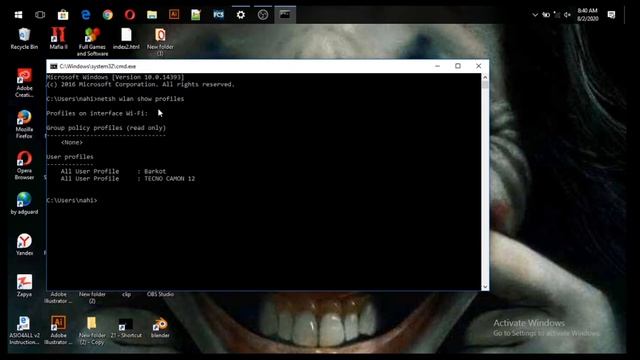Open the clock showing 8:40 AM
640x360 pixels.
pyautogui.click(x=587, y=15)
